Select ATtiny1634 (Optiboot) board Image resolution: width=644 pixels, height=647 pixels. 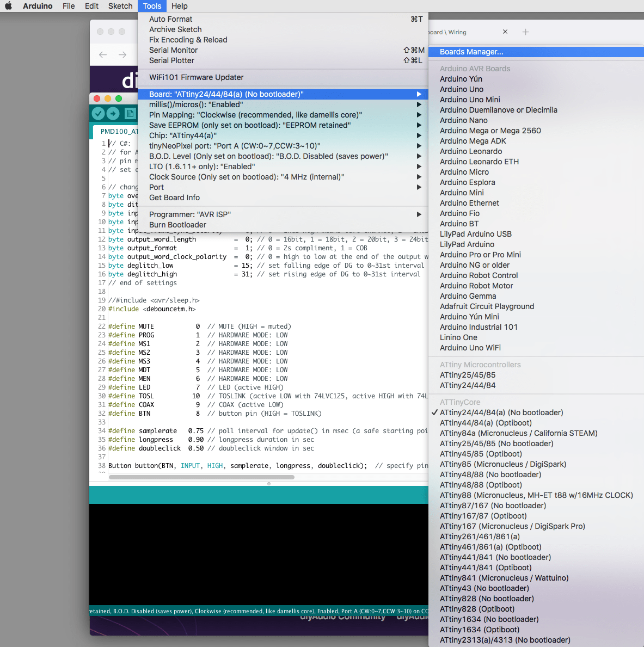click(536, 629)
